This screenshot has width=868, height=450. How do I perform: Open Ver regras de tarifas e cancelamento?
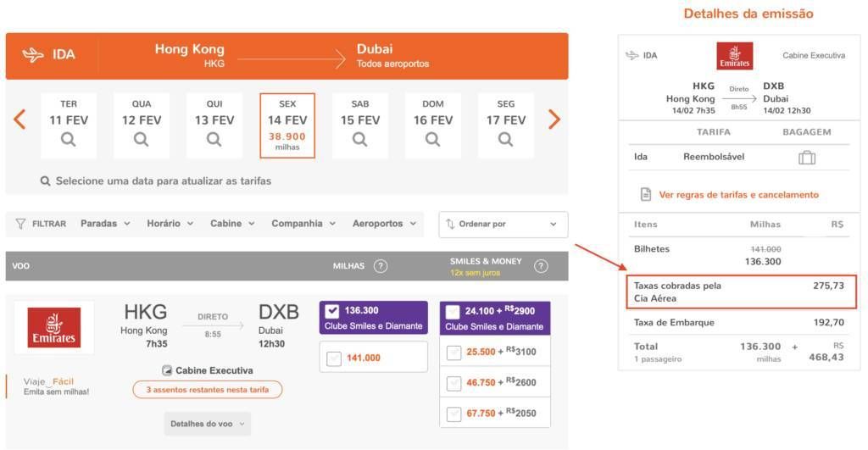(x=738, y=195)
